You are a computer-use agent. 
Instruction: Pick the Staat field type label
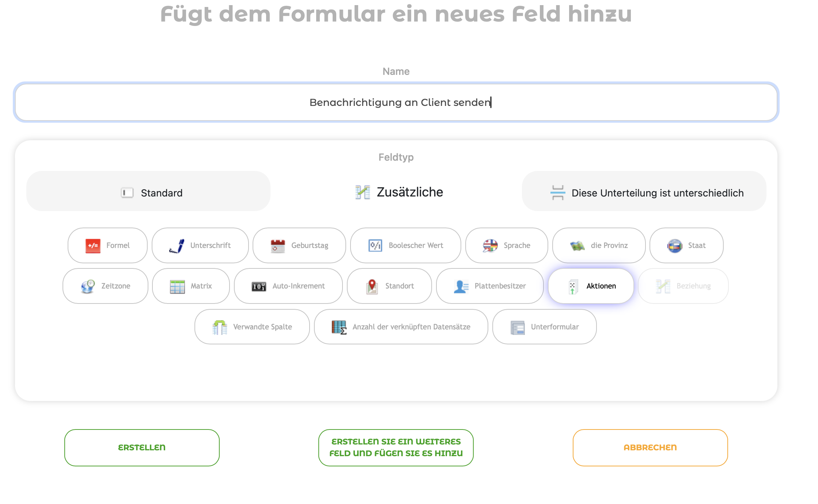click(x=697, y=245)
